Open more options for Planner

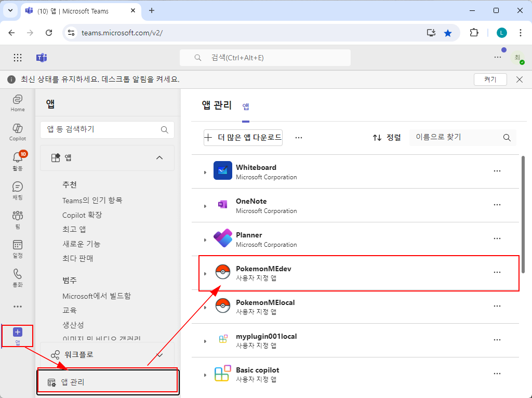tap(497, 238)
